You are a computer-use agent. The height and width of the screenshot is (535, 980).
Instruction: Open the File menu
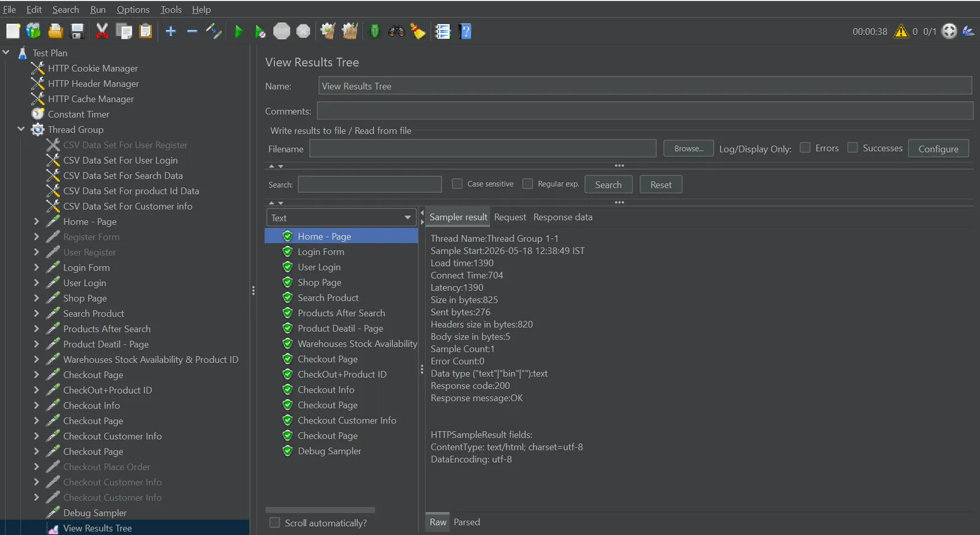(9, 9)
